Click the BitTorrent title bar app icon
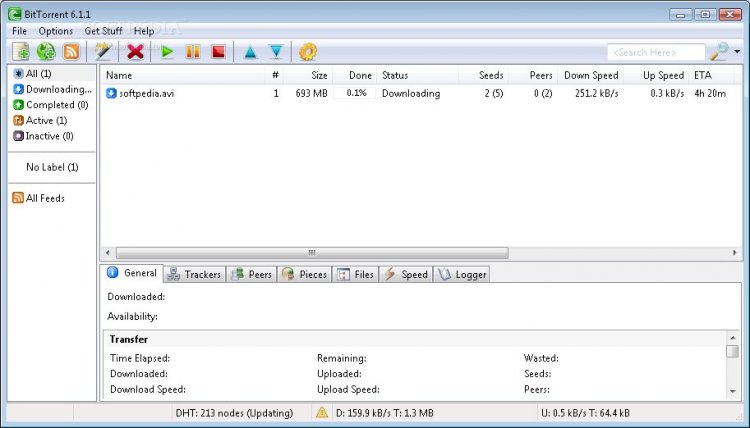This screenshot has width=750, height=428. tap(14, 14)
